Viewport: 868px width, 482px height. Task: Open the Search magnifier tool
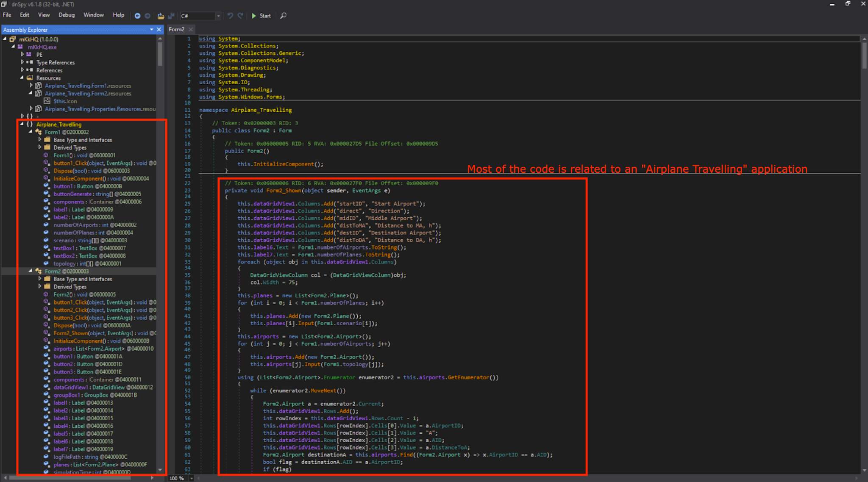click(284, 16)
